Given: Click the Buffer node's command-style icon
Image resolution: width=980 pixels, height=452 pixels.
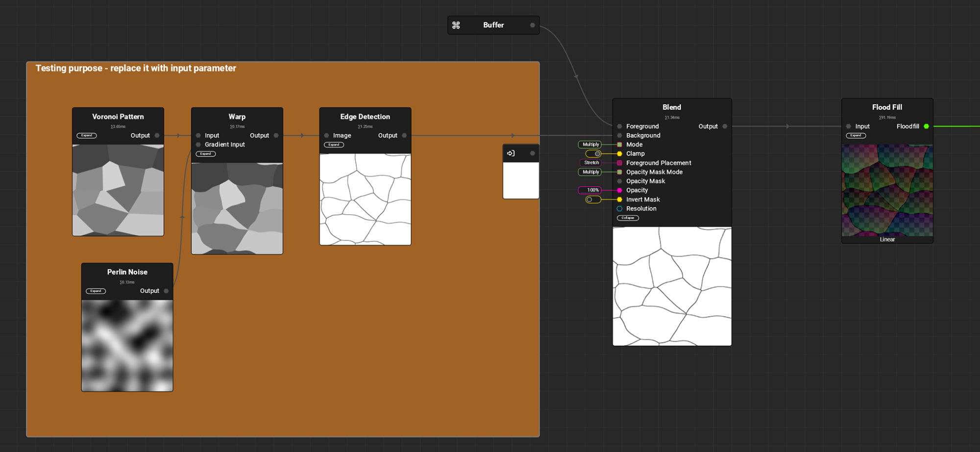Looking at the screenshot, I should [456, 25].
